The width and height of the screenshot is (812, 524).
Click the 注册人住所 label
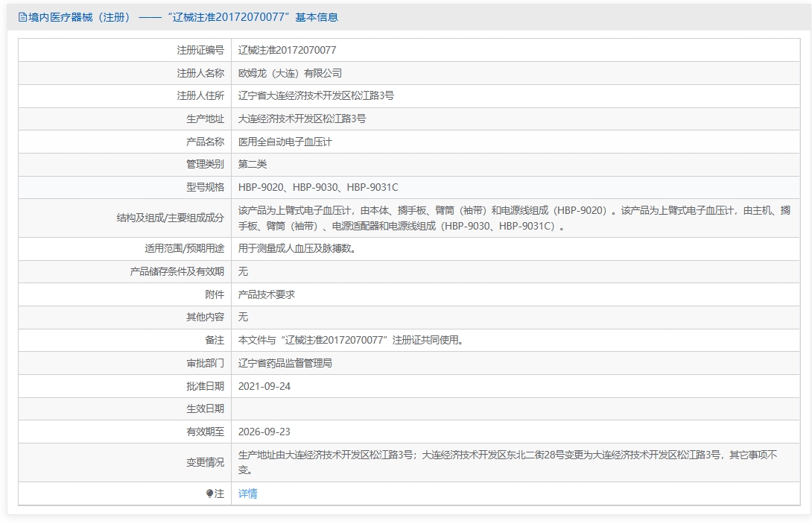click(x=200, y=95)
